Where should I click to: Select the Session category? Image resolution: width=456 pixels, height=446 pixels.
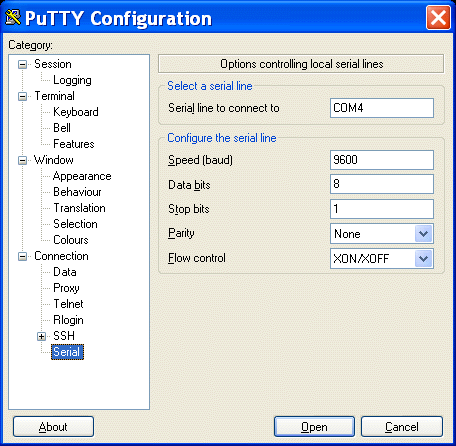[53, 64]
